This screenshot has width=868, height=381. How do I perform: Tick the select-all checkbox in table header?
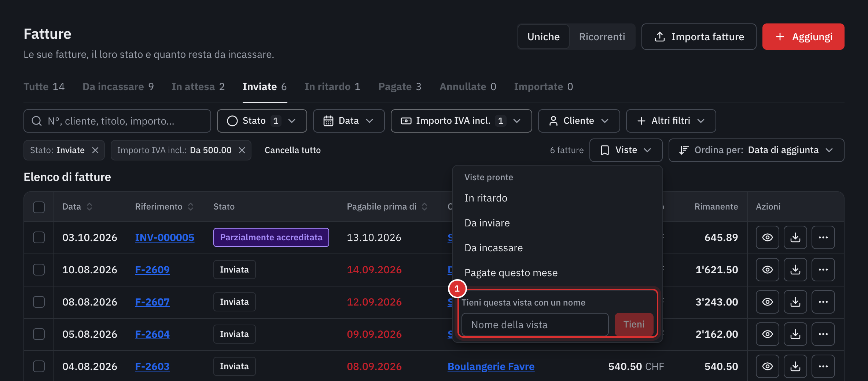pos(39,207)
